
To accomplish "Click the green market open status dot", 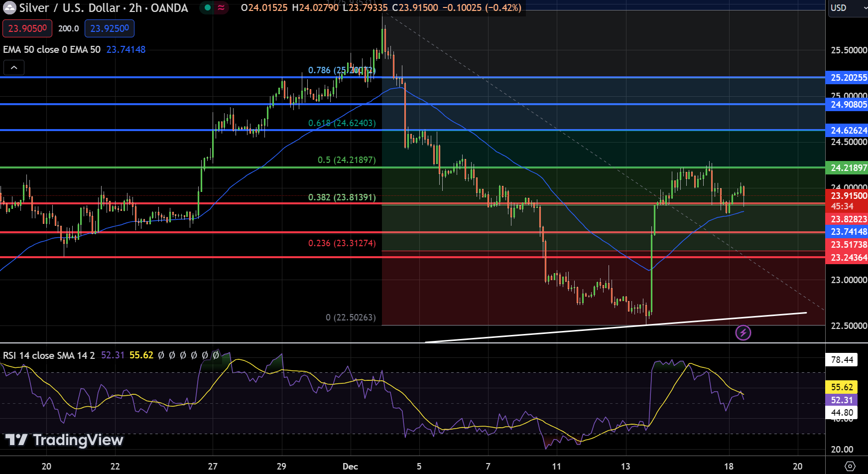I will (x=208, y=7).
